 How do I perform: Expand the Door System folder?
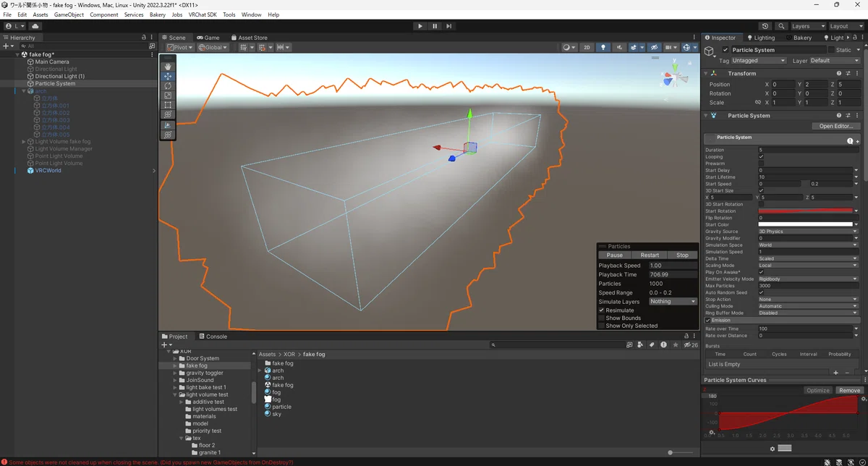[x=176, y=358]
